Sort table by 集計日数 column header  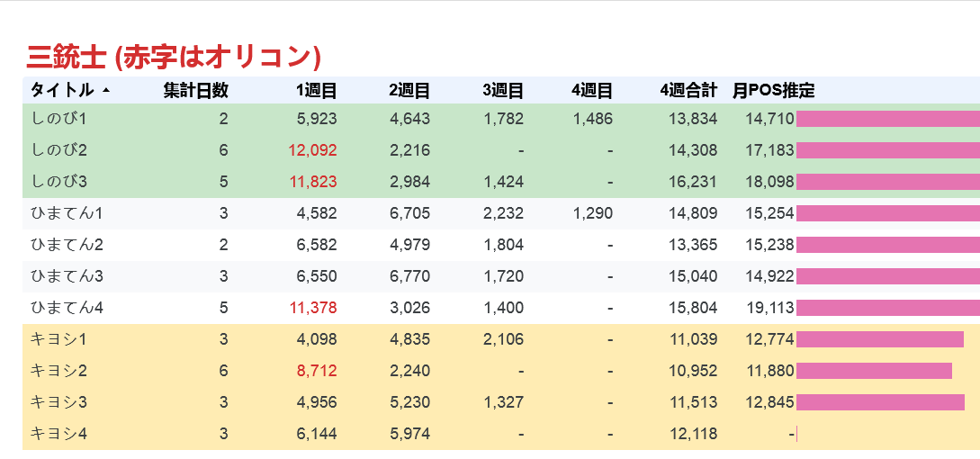click(x=195, y=90)
